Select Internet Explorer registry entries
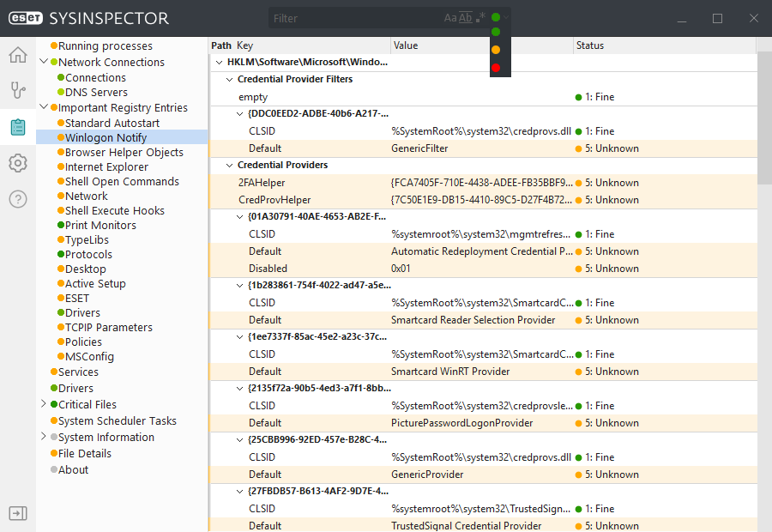The image size is (772, 532). pyautogui.click(x=106, y=167)
